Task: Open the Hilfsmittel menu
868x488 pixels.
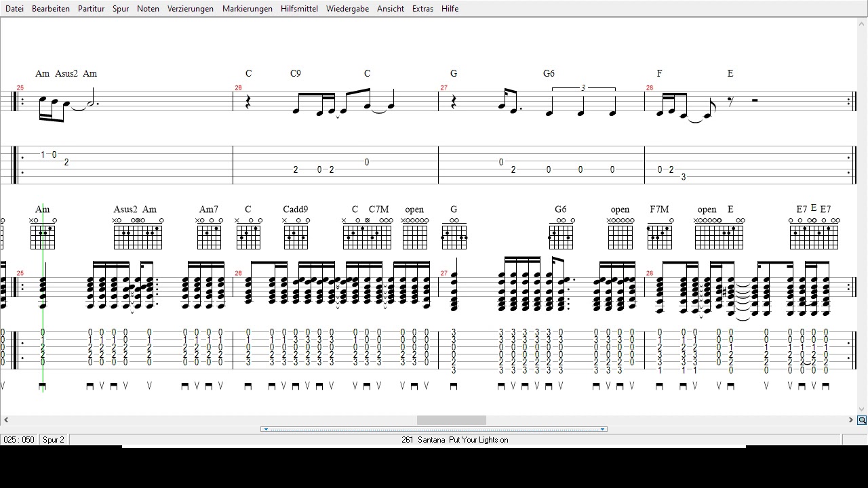Action: coord(299,9)
